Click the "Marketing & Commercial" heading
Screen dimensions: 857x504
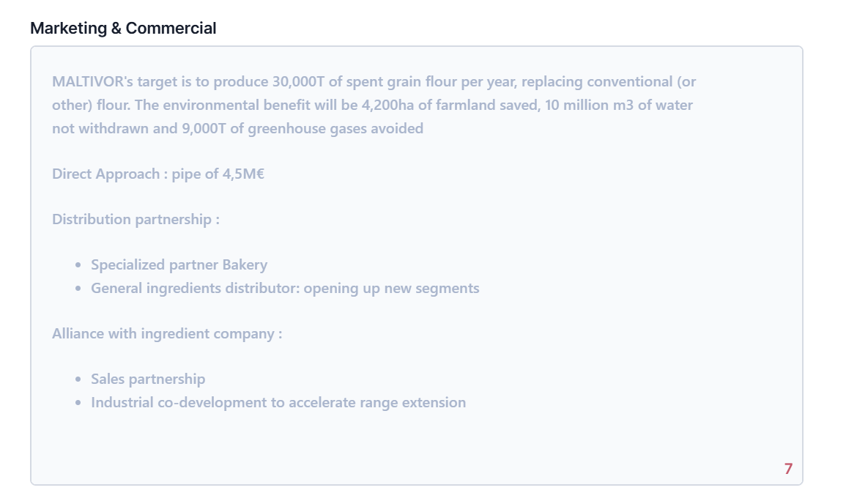pyautogui.click(x=123, y=29)
